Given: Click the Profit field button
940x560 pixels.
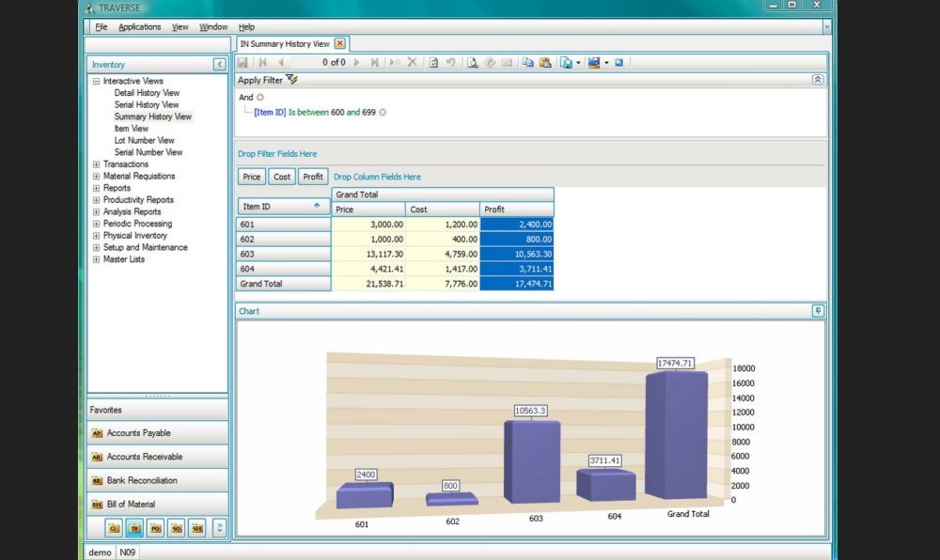Looking at the screenshot, I should click(313, 177).
